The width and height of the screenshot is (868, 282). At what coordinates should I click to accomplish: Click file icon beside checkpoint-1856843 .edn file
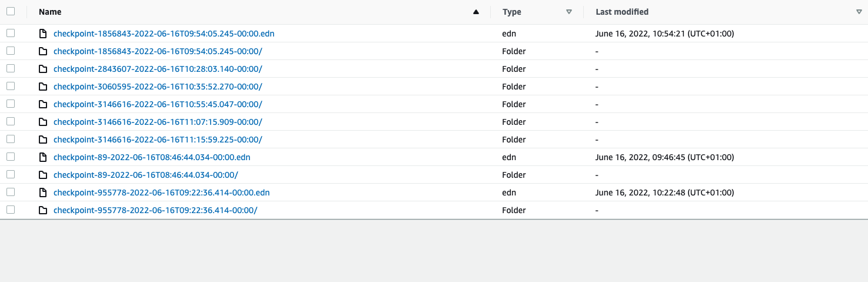42,34
